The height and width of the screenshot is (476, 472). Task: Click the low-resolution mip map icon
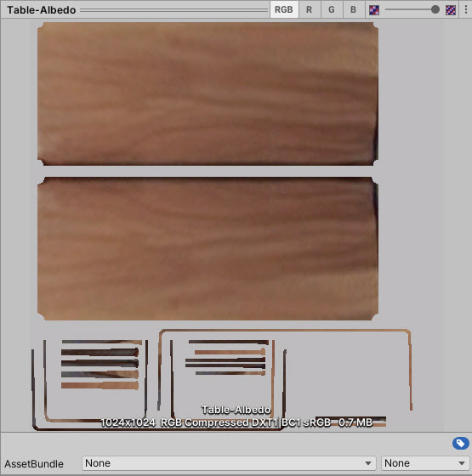(x=374, y=10)
